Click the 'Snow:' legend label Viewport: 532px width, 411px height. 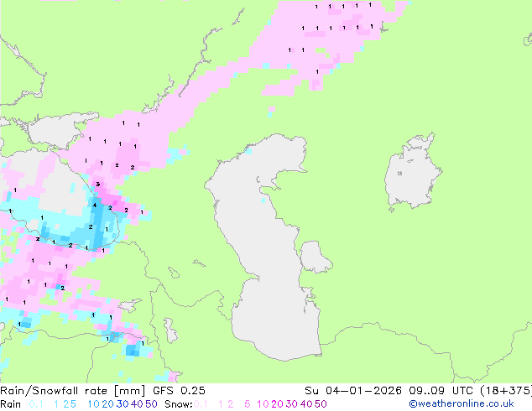pyautogui.click(x=179, y=404)
